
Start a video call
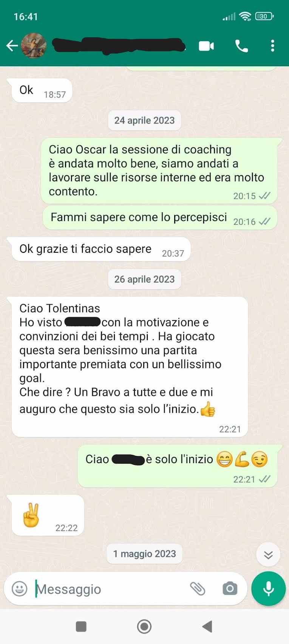pos(206,46)
